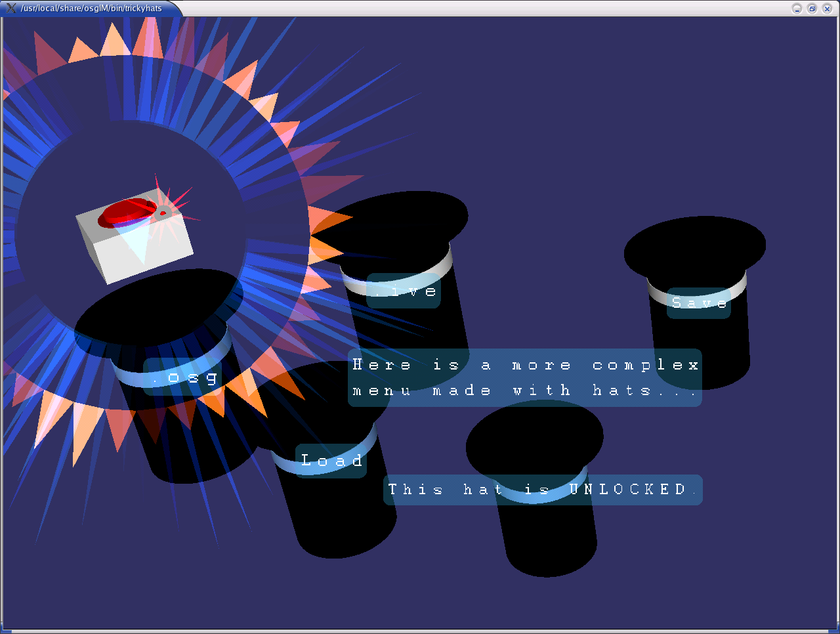Select the "Load" hat label
The image size is (840, 634).
(331, 461)
